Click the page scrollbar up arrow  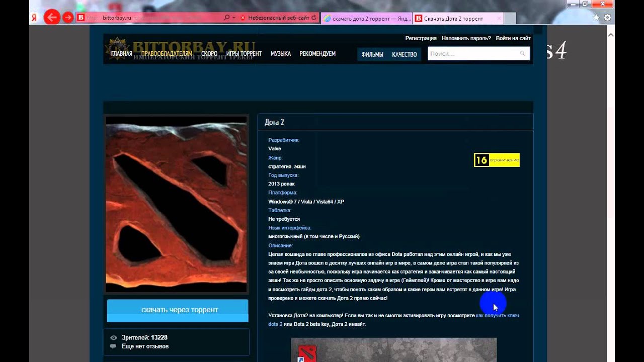click(611, 35)
